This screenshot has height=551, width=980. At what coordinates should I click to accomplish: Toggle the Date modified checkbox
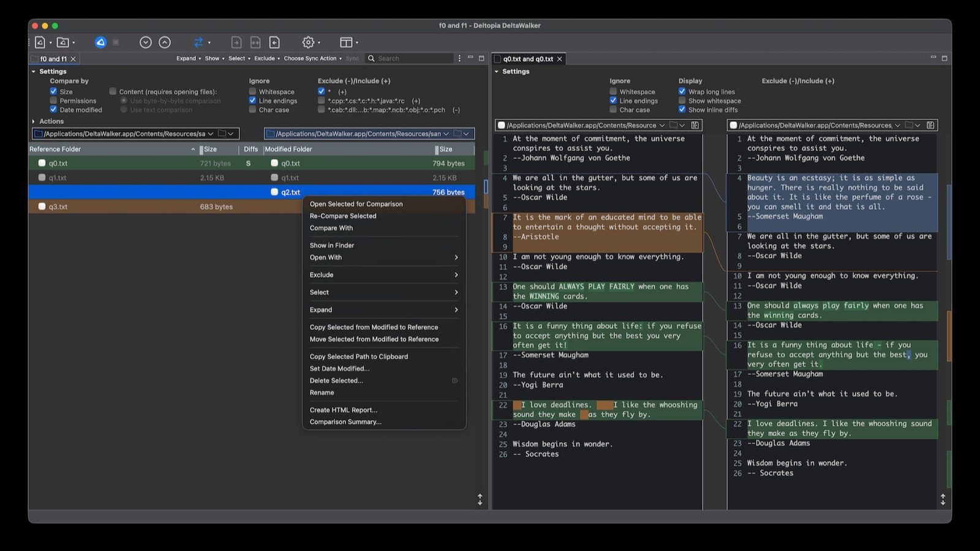[53, 110]
